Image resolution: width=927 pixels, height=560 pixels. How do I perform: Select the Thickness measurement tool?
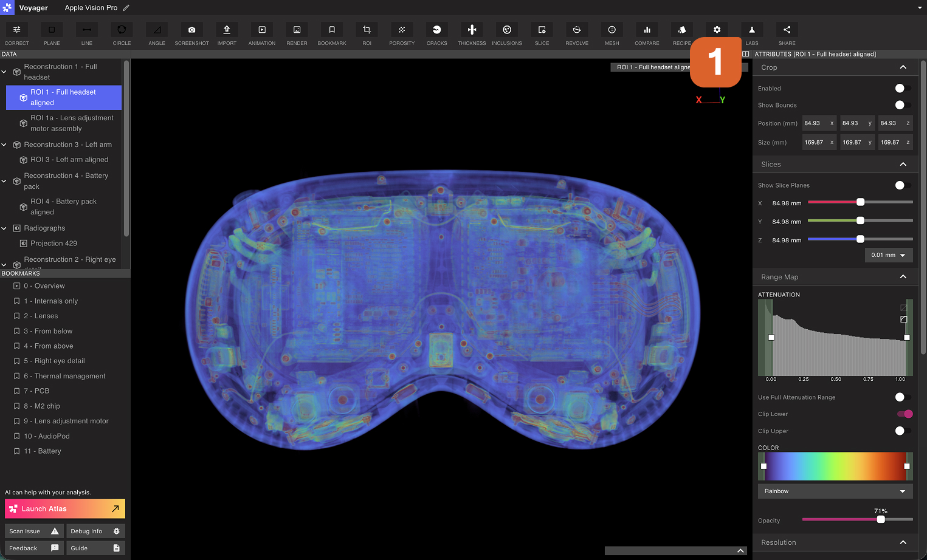472,34
